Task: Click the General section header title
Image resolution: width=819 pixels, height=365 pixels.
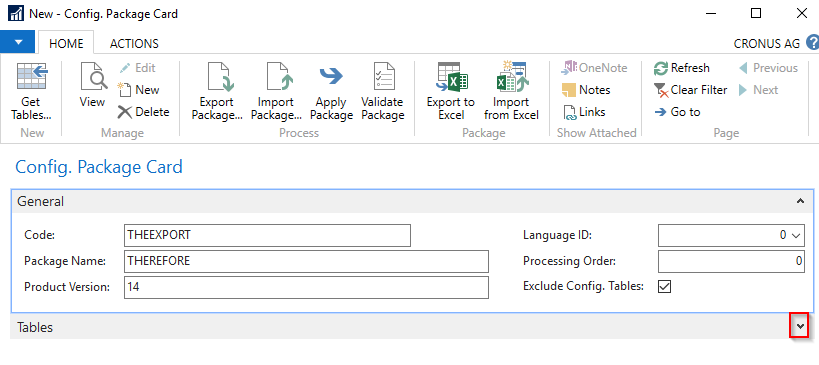Action: [x=41, y=202]
